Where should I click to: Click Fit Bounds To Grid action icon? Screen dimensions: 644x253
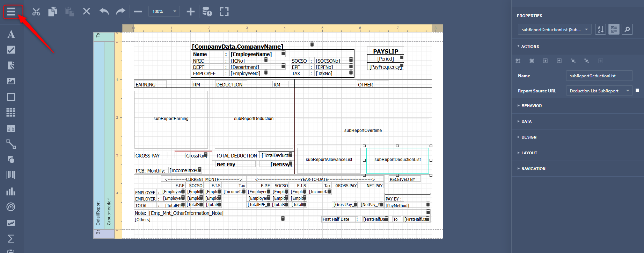click(x=518, y=61)
